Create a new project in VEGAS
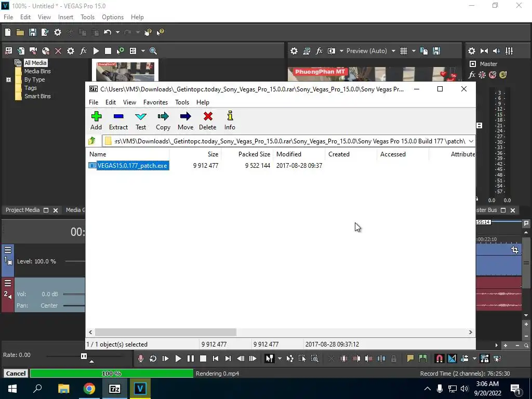Viewport: 532px width, 399px height. point(8,32)
